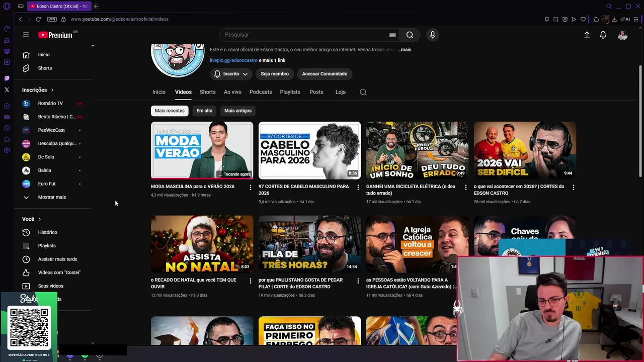
Task: Open Inscrito subscription dropdown
Action: click(231, 74)
